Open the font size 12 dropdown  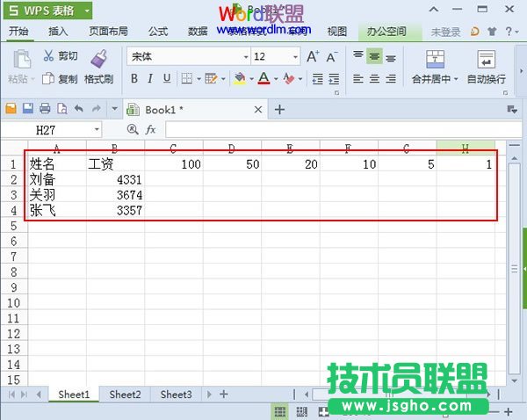click(x=295, y=57)
